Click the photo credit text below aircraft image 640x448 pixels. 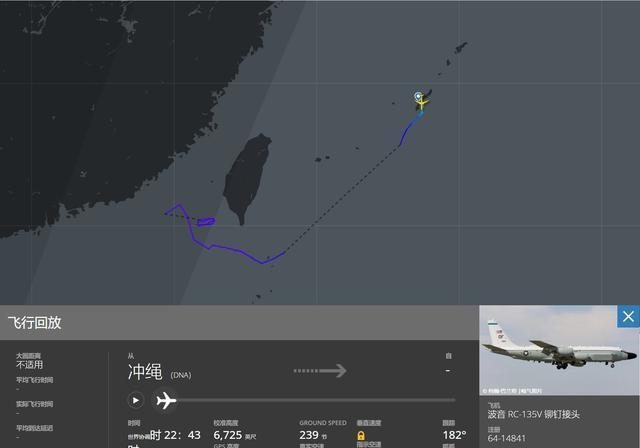click(513, 391)
